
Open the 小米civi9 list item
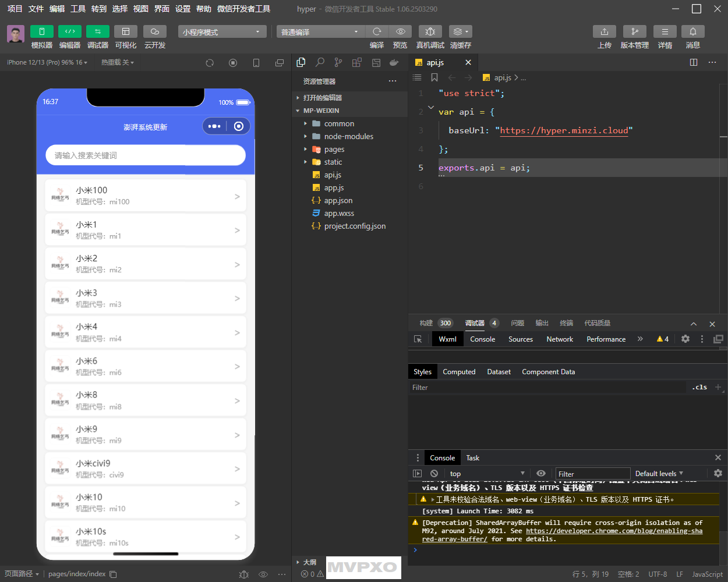(x=146, y=469)
